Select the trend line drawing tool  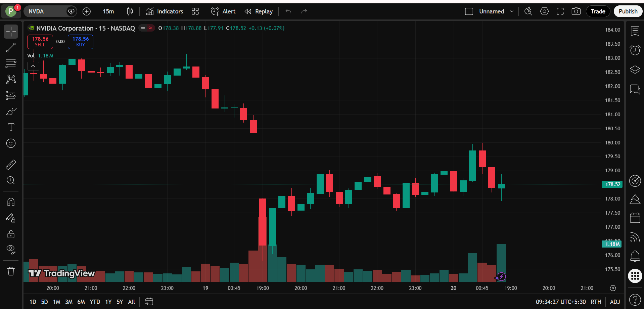coord(11,48)
